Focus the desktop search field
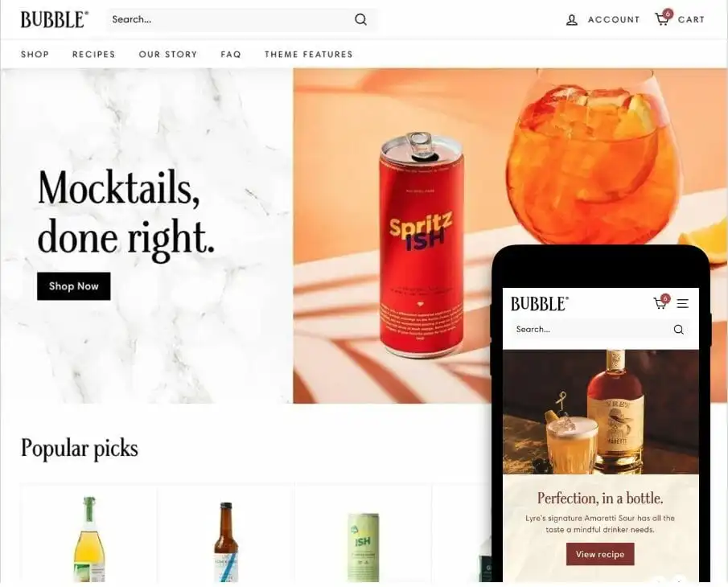The image size is (728, 587). (x=242, y=19)
